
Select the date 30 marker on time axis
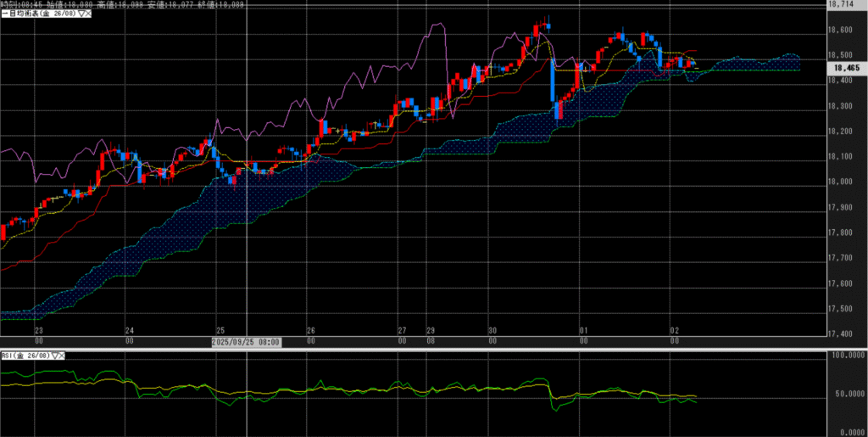coord(492,330)
